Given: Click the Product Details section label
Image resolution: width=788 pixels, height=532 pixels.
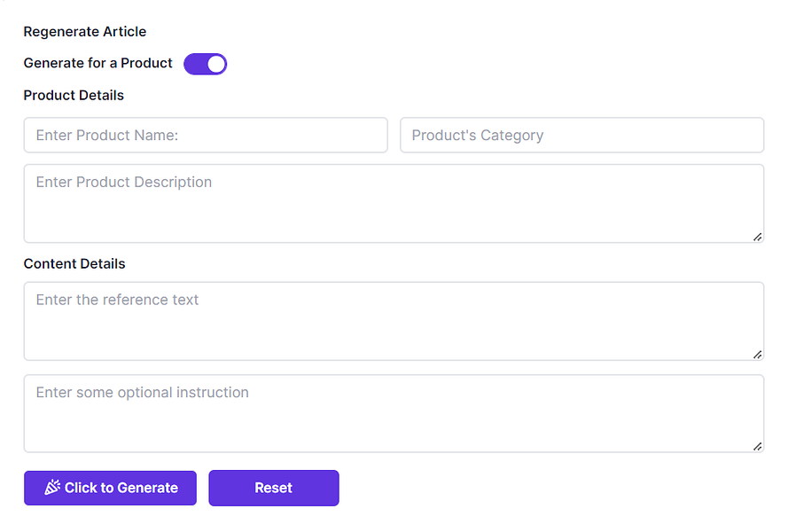Looking at the screenshot, I should pos(74,95).
